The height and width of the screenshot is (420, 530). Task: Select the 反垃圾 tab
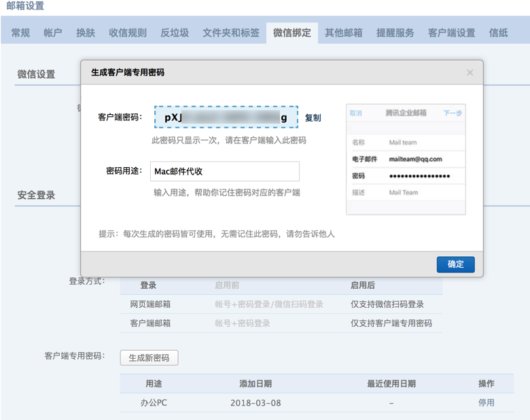click(175, 33)
